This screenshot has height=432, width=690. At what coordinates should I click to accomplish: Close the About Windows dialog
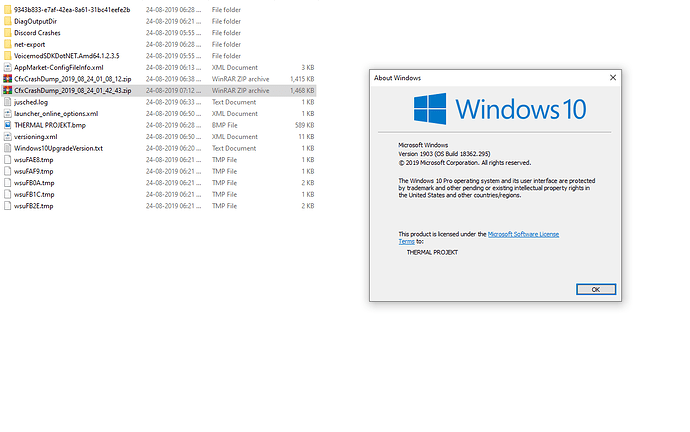595,289
